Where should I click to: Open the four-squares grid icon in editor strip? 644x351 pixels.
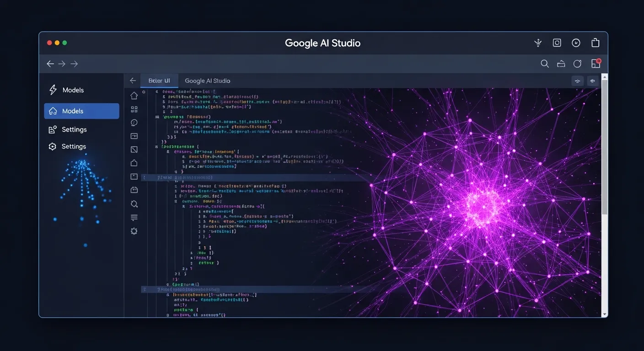[x=134, y=109]
